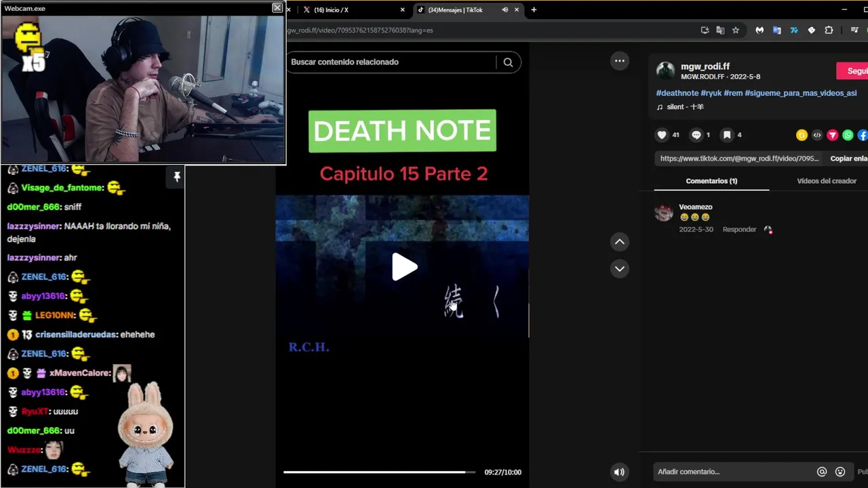Open the three-dots more options menu
The width and height of the screenshot is (868, 488).
pos(619,61)
